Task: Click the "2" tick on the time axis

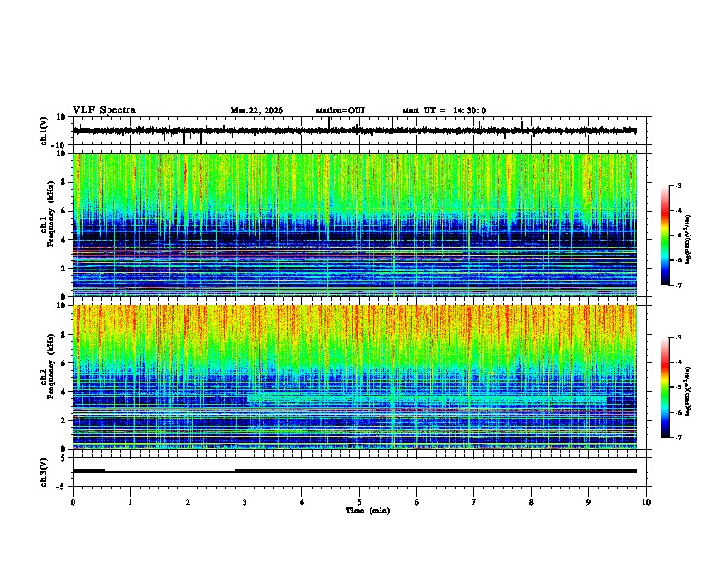Action: pos(188,502)
